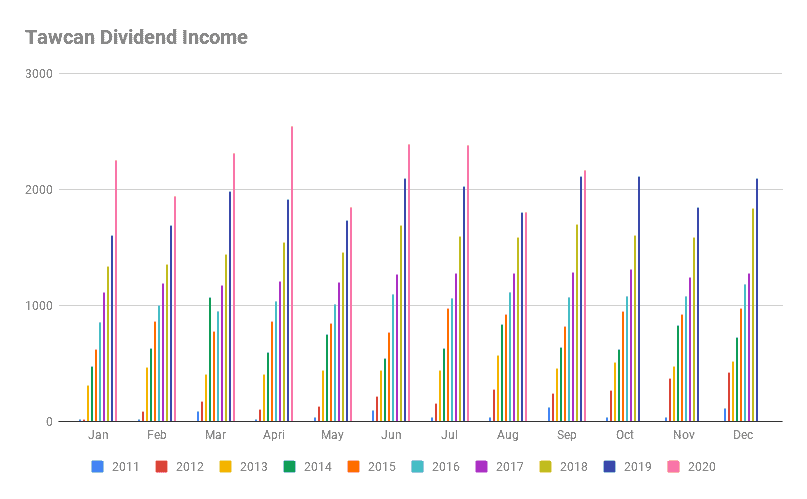The height and width of the screenshot is (499, 807).
Task: Click the pink 2020 bar in April
Action: click(x=292, y=274)
